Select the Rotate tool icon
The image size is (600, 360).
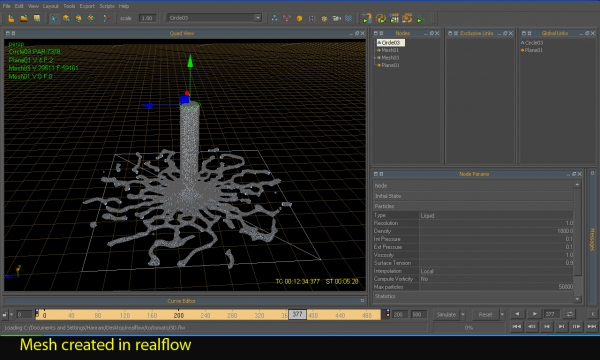coord(78,18)
